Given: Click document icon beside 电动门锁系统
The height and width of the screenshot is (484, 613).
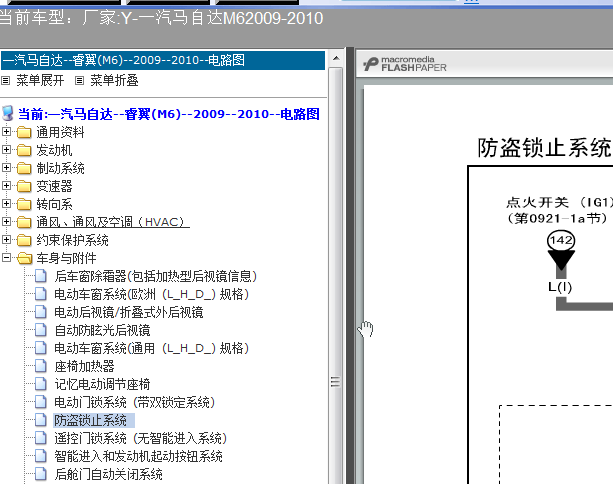Looking at the screenshot, I should pyautogui.click(x=41, y=402).
